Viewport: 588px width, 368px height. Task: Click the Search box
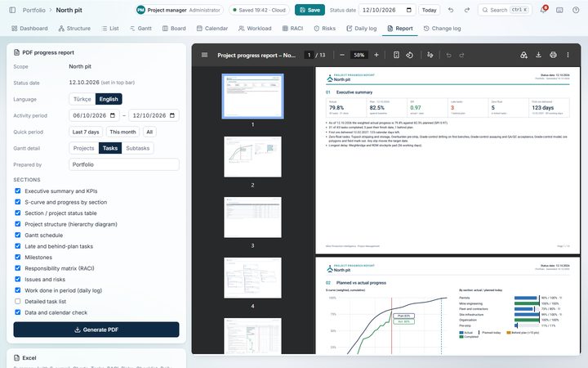(505, 10)
